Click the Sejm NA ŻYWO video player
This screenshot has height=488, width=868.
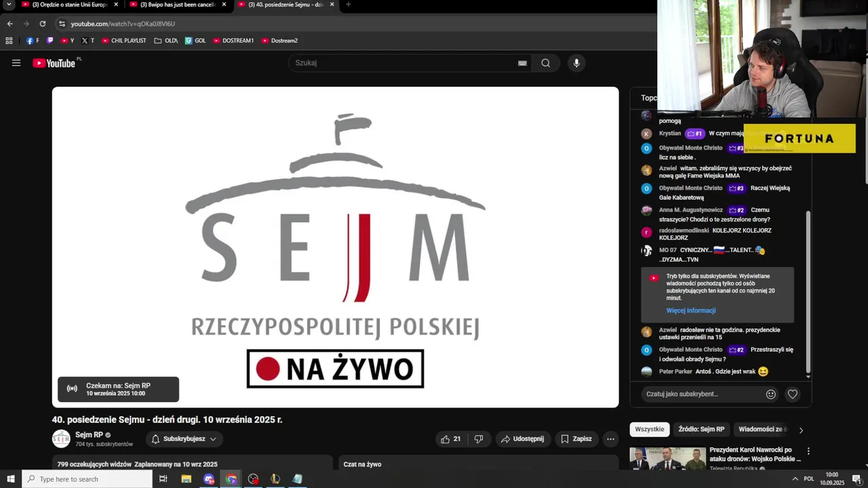(335, 247)
